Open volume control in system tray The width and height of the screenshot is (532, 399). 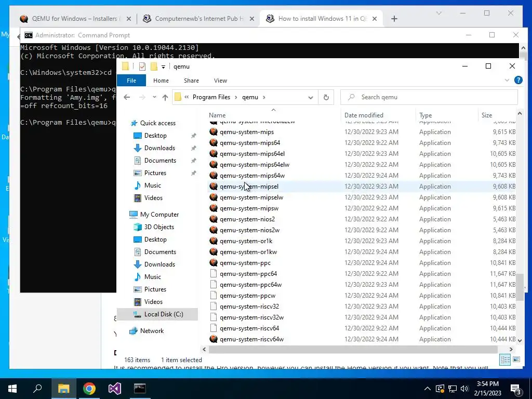coord(464,389)
